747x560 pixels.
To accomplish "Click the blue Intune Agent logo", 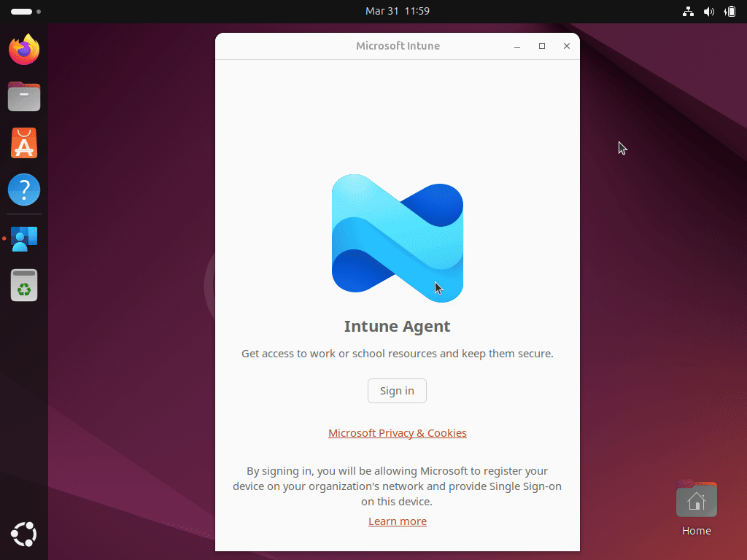I will tap(398, 238).
